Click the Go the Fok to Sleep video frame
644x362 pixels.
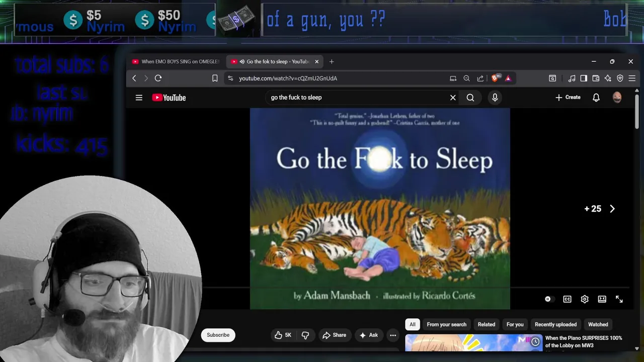380,209
